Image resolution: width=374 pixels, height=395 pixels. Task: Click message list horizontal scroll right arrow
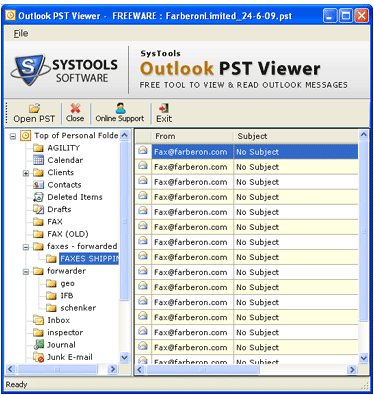[x=352, y=369]
